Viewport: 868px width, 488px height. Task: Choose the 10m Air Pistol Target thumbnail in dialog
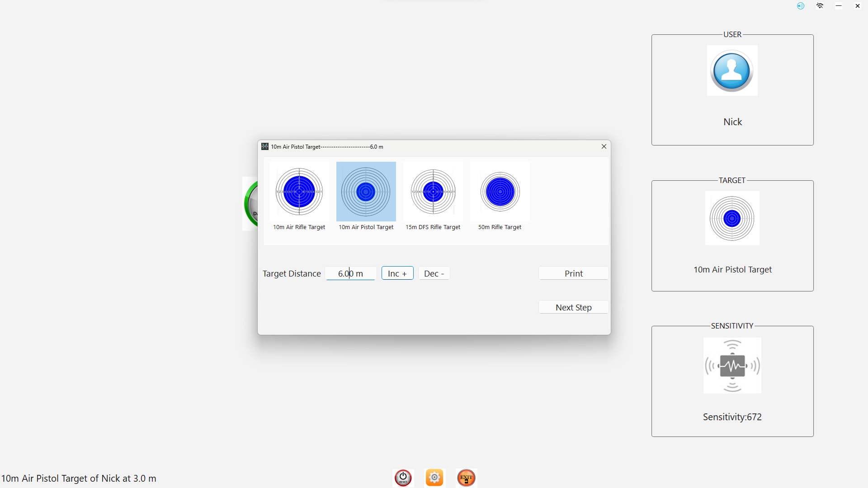(366, 192)
